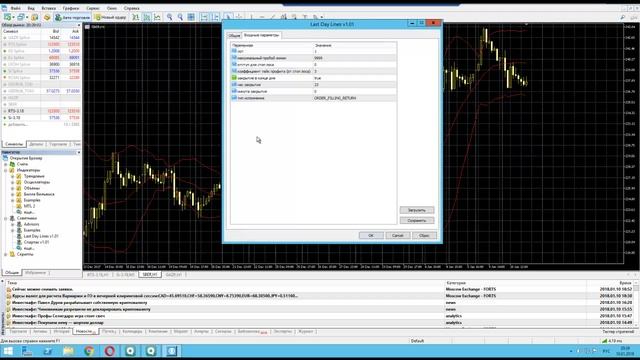Open the Windows Start button
640x360 pixels.
point(8,351)
